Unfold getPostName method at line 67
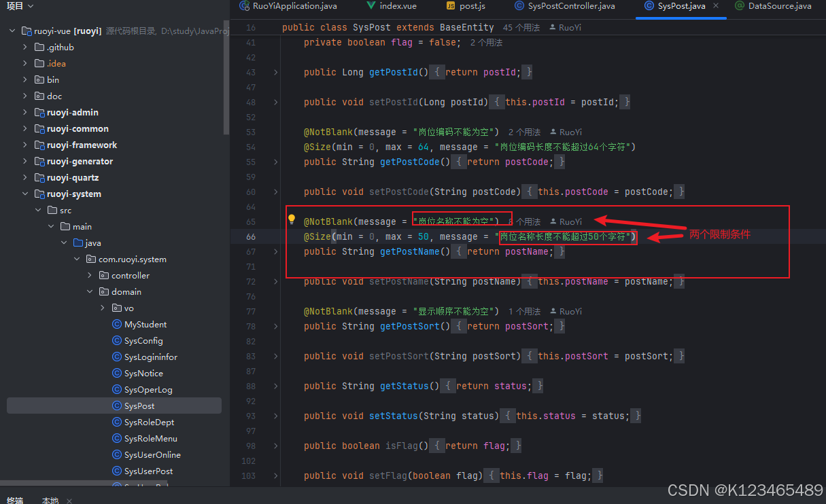This screenshot has width=826, height=504. tap(275, 251)
